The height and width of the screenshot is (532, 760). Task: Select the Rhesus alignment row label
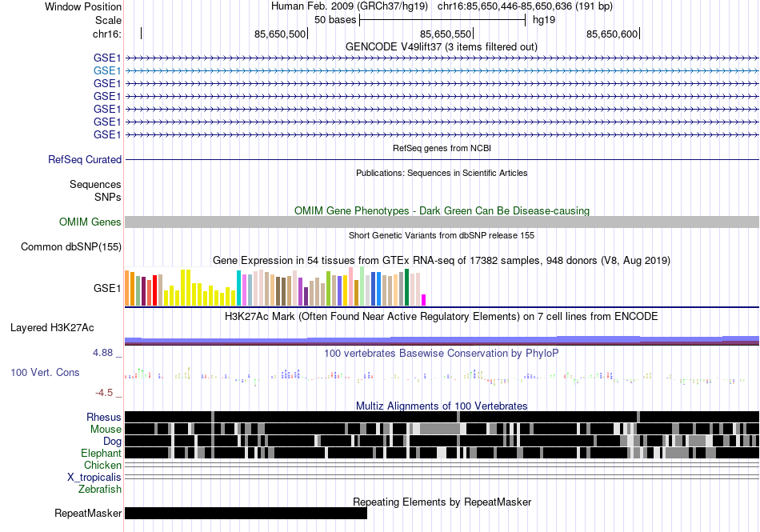point(104,417)
